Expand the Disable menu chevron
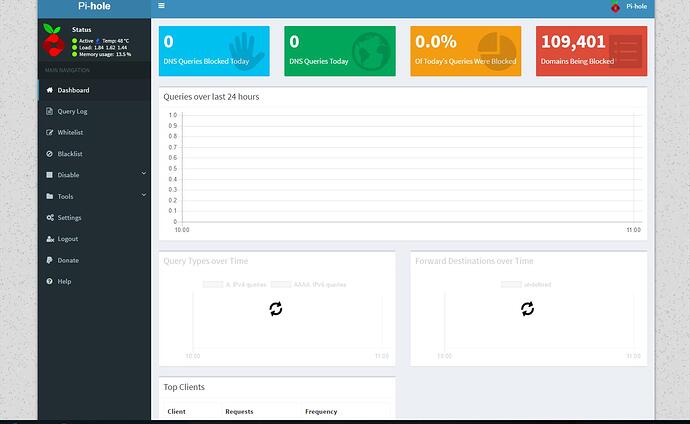The height and width of the screenshot is (424, 690). click(143, 175)
